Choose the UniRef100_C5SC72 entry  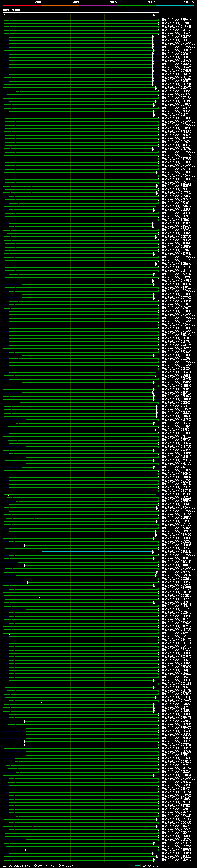[x=177, y=460]
